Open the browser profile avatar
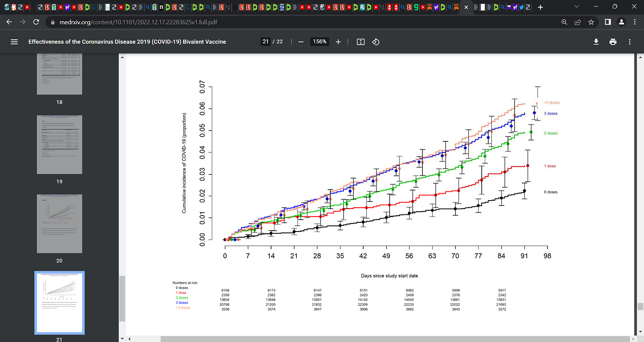This screenshot has height=342, width=644. point(621,22)
